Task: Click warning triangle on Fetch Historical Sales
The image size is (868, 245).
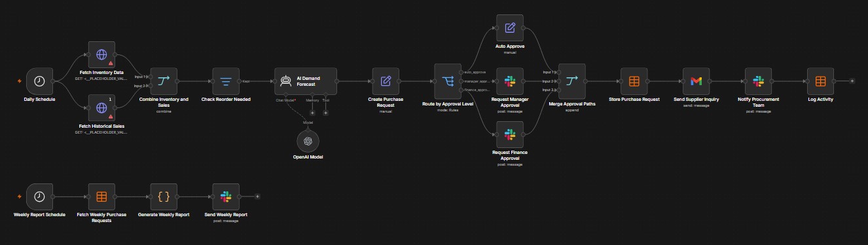Action: (111, 116)
